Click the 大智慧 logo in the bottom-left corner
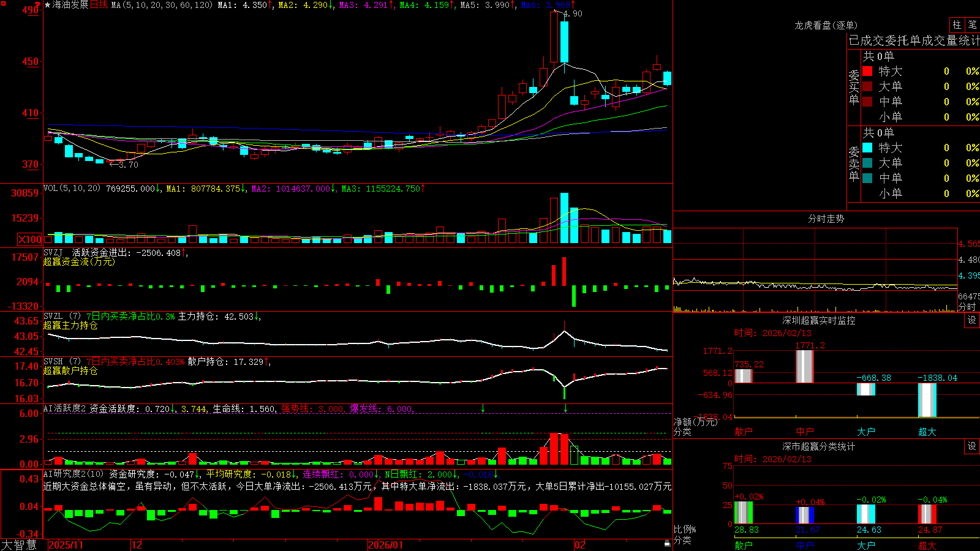The width and height of the screenshot is (980, 551). click(x=19, y=544)
